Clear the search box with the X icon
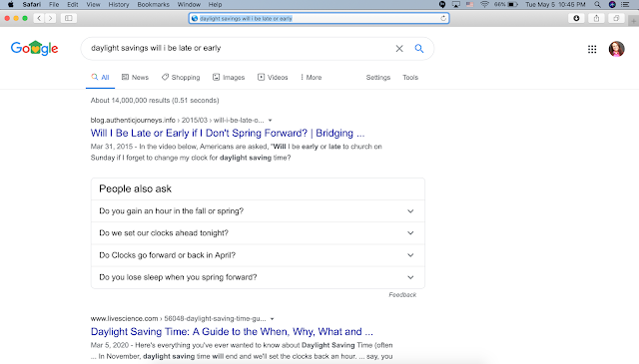639x364 pixels. click(399, 49)
